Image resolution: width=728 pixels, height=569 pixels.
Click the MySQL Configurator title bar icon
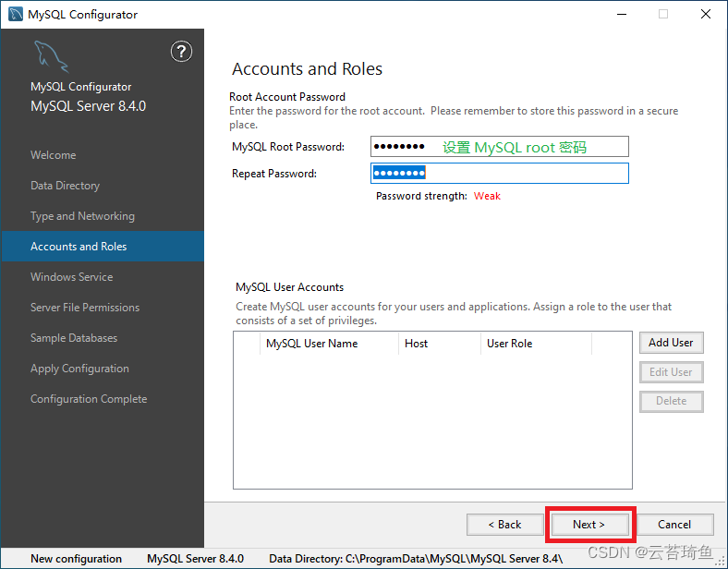16,15
